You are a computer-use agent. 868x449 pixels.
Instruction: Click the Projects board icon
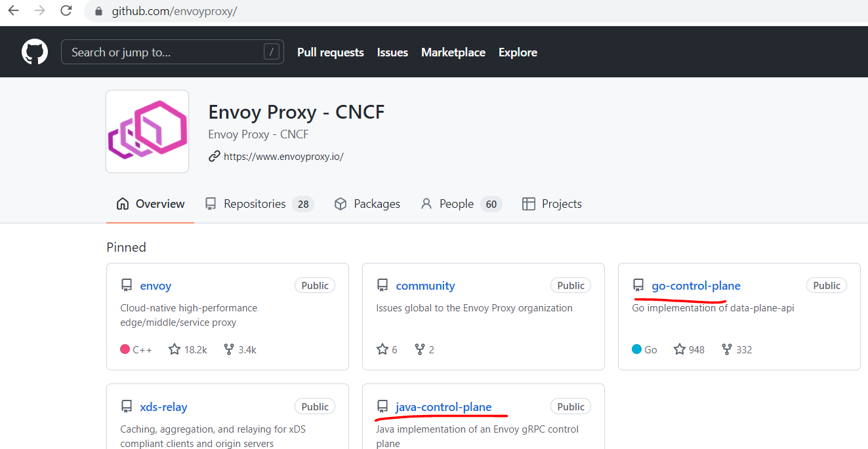point(529,204)
